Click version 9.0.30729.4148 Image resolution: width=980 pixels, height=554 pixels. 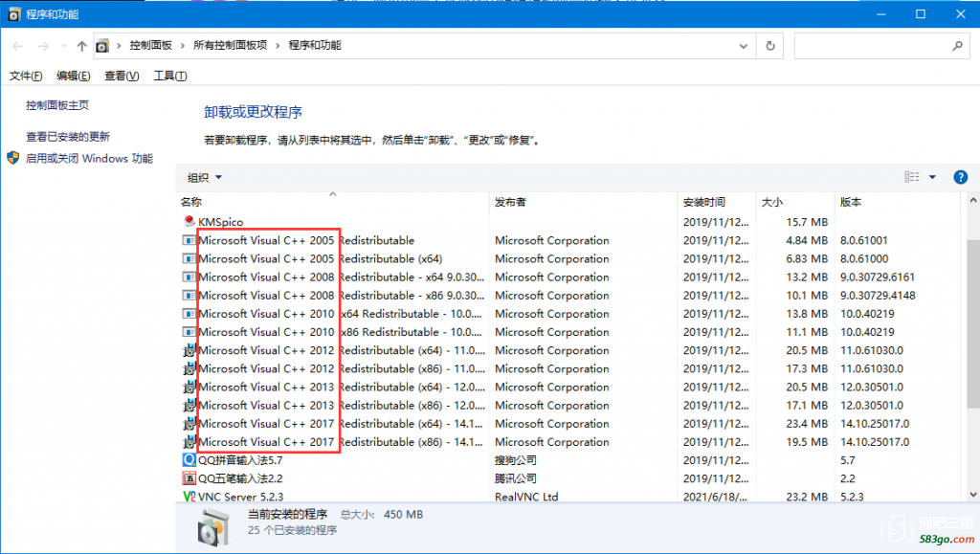click(x=878, y=295)
